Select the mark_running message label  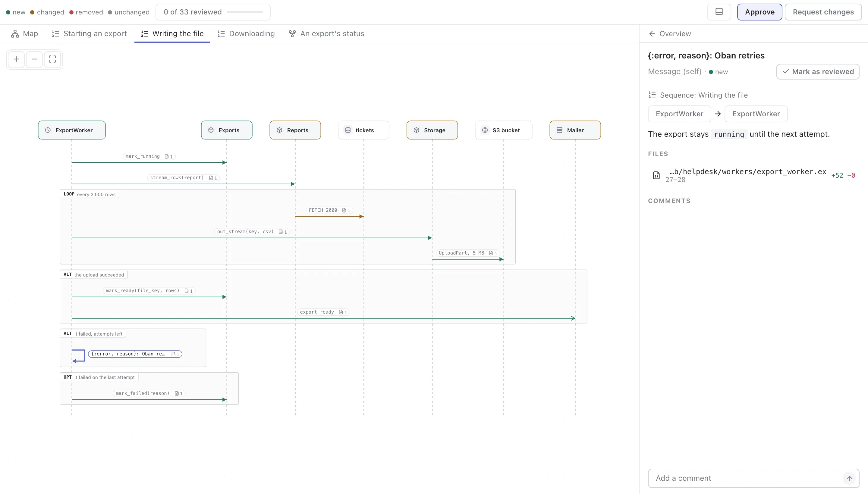tap(149, 156)
